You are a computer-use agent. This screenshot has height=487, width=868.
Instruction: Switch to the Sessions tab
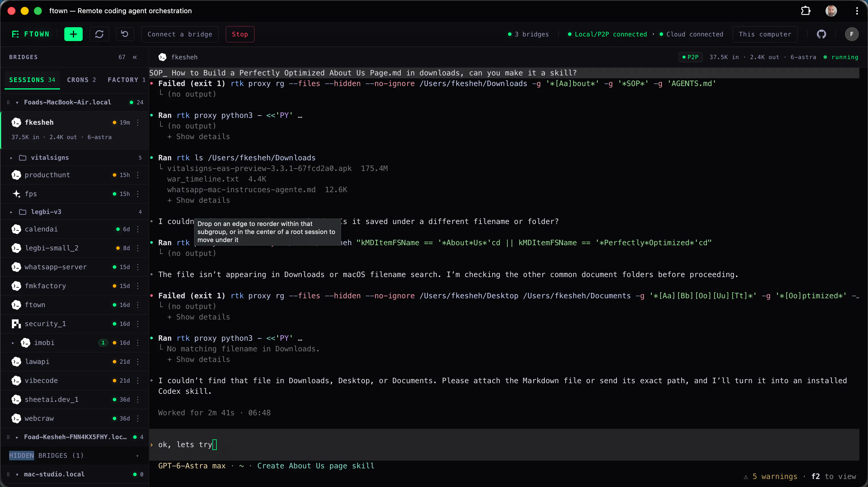coord(32,80)
